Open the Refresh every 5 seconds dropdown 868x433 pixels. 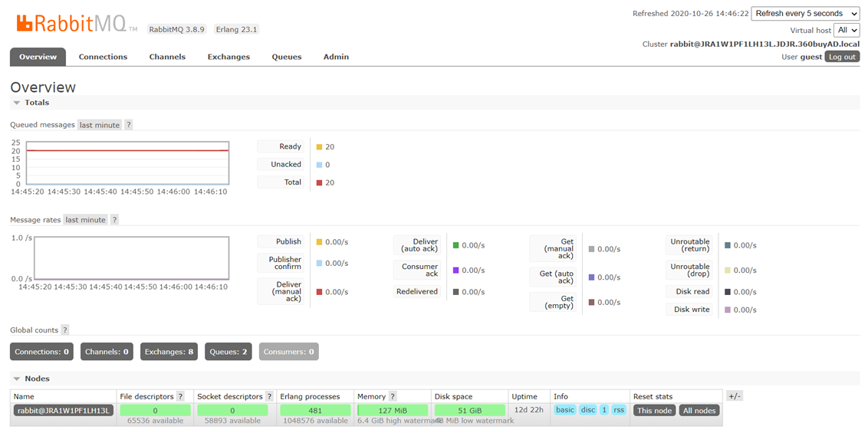tap(805, 14)
